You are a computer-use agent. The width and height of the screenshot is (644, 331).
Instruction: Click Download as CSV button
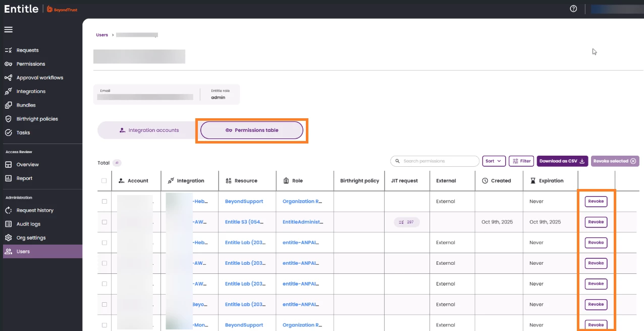pos(562,161)
